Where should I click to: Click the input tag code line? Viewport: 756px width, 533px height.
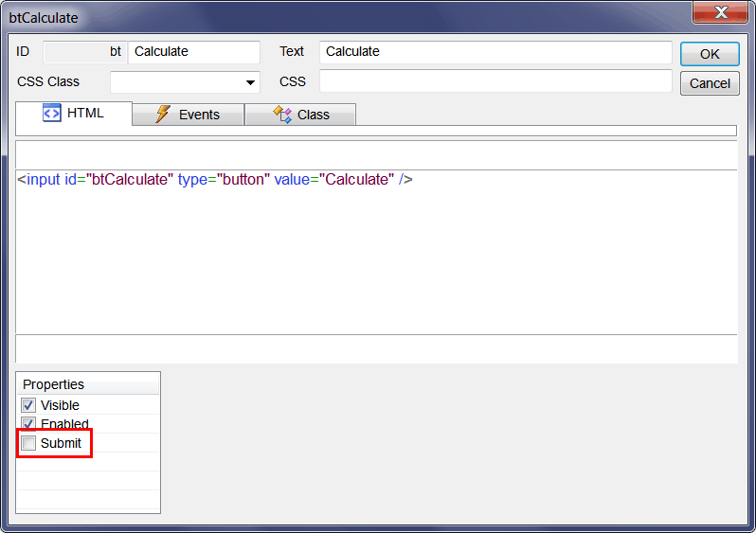pyautogui.click(x=215, y=180)
